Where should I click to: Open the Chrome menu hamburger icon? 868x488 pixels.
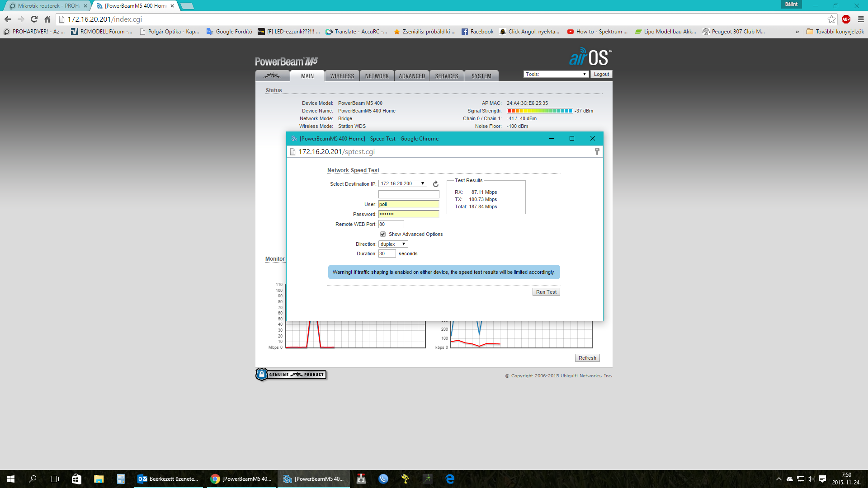coord(861,19)
